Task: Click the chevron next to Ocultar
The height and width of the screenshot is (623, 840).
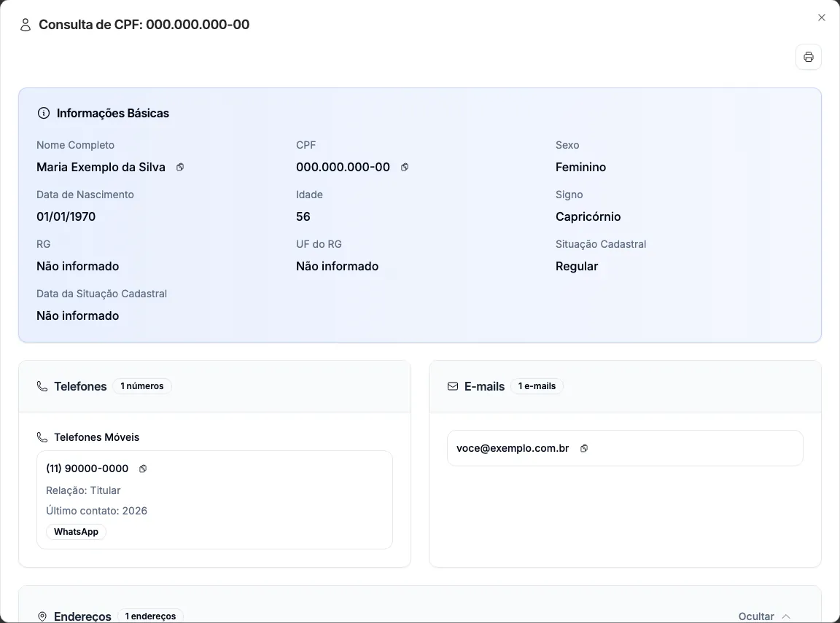Action: [x=786, y=616]
